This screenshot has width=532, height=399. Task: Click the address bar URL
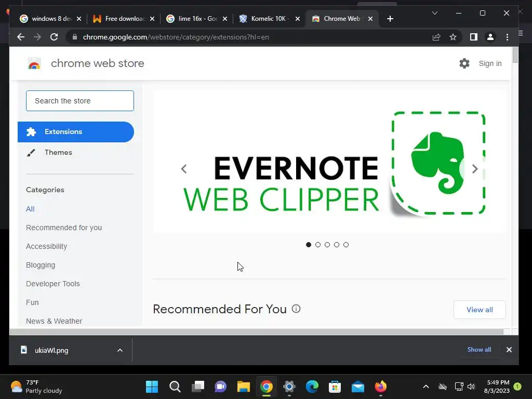coord(176,37)
